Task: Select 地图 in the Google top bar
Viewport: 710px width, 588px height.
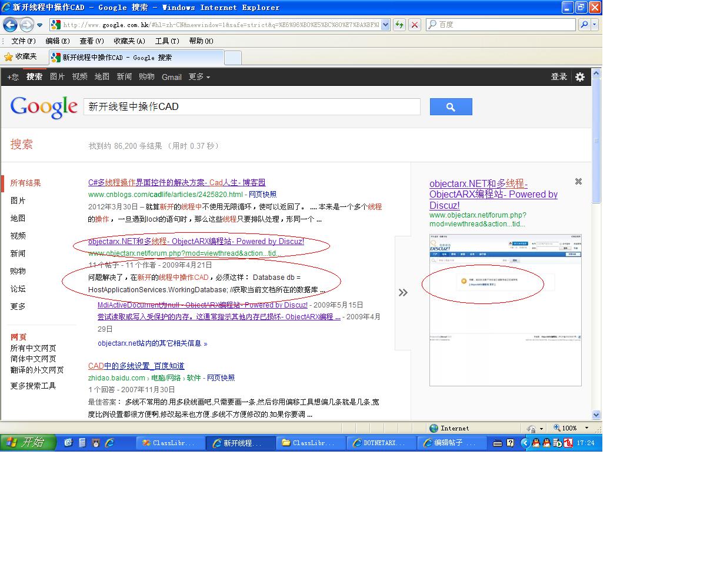Action: pyautogui.click(x=102, y=77)
